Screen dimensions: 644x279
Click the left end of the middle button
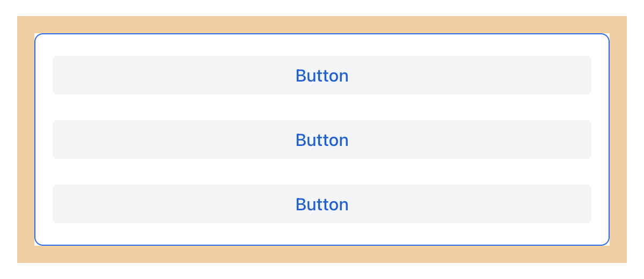click(x=62, y=139)
